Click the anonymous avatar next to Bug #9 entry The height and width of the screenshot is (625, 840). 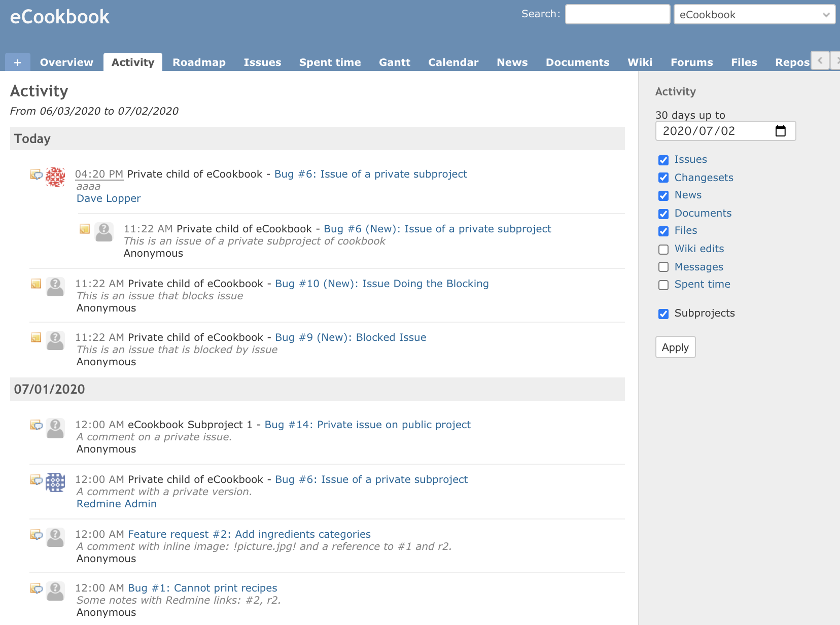[55, 340]
